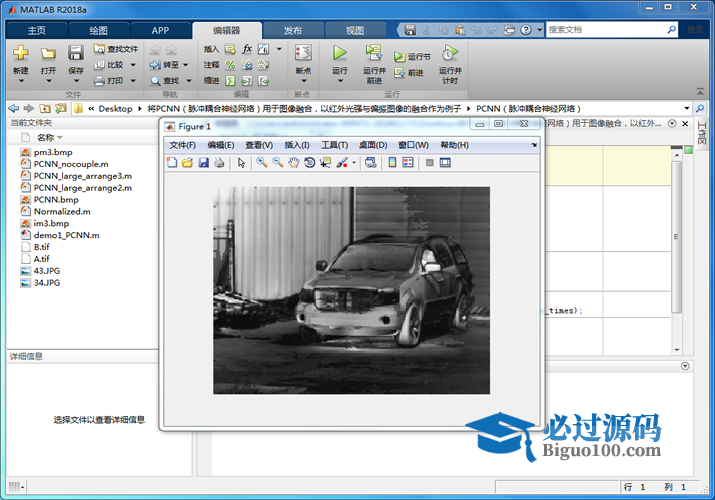Select the Rotate 3D tool in Figure toolbar
The height and width of the screenshot is (500, 715).
309,163
